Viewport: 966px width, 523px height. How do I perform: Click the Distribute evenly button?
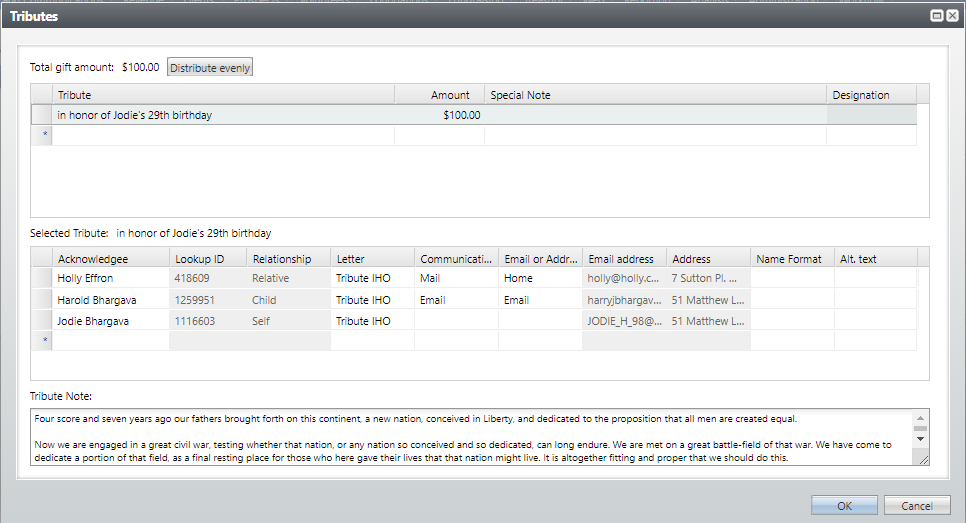click(210, 68)
